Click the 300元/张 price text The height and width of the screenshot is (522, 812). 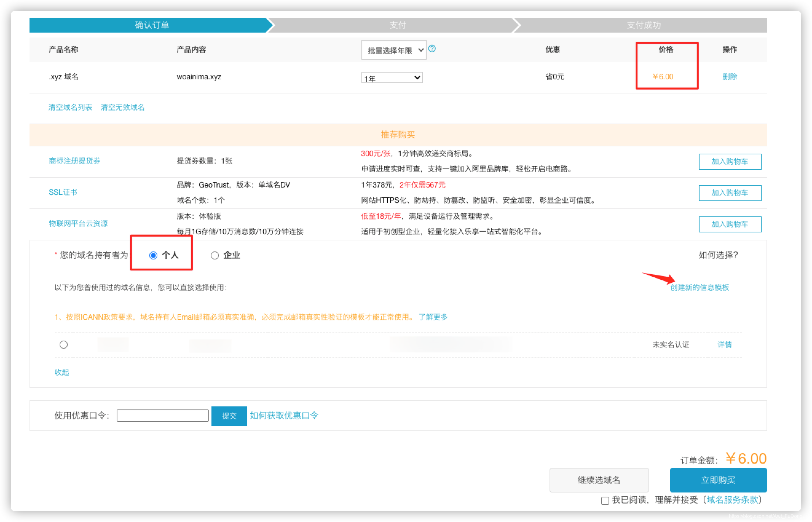point(376,153)
